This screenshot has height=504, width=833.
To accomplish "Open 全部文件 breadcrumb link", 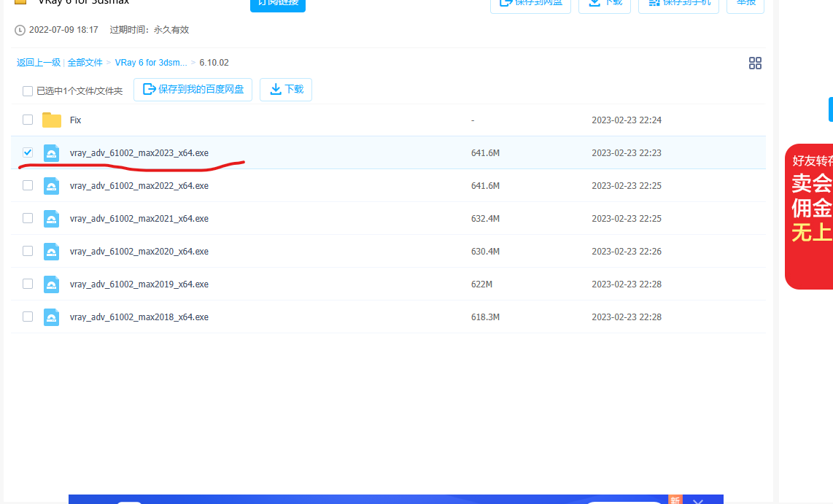I will (x=85, y=63).
